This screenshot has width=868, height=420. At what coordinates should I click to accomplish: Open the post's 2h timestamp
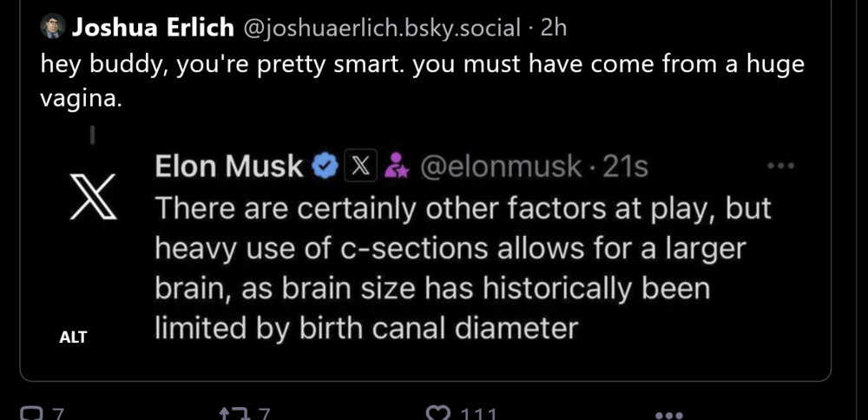(553, 28)
